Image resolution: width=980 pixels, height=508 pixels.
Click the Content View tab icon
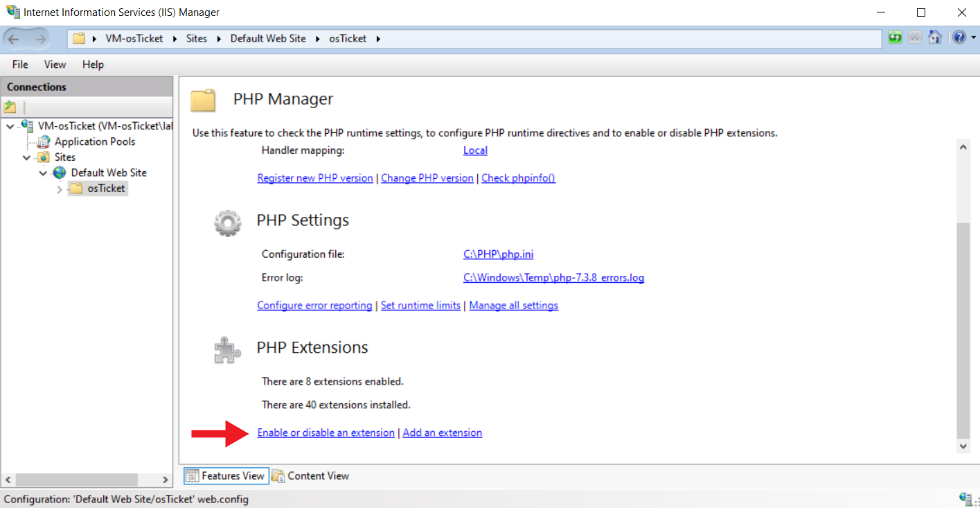(x=279, y=476)
